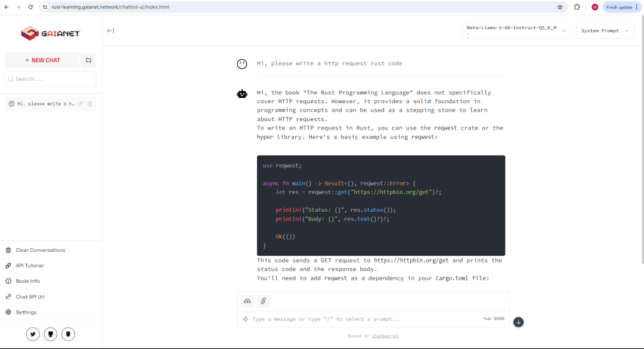The height and width of the screenshot is (349, 644).
Task: Open the GitHub repo via the cat icon
Action: click(50, 334)
